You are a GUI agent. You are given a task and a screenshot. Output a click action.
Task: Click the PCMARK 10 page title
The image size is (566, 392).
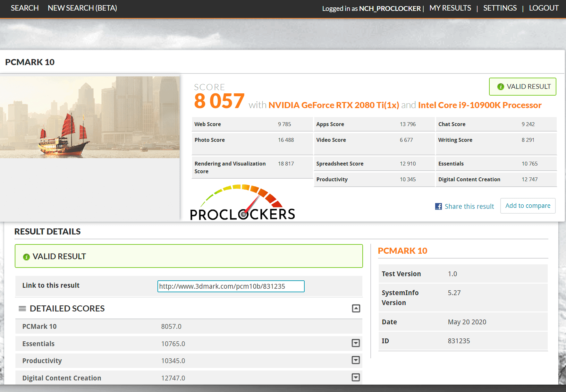tap(30, 62)
